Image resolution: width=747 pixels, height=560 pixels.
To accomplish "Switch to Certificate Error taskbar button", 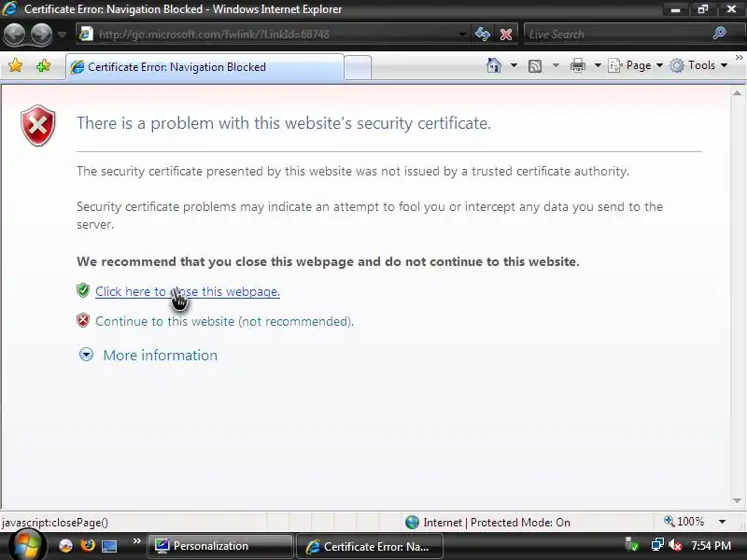I will click(370, 546).
